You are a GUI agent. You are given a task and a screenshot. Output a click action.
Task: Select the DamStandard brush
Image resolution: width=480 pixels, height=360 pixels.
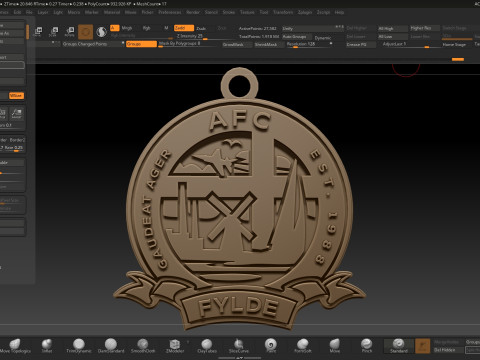(x=111, y=346)
